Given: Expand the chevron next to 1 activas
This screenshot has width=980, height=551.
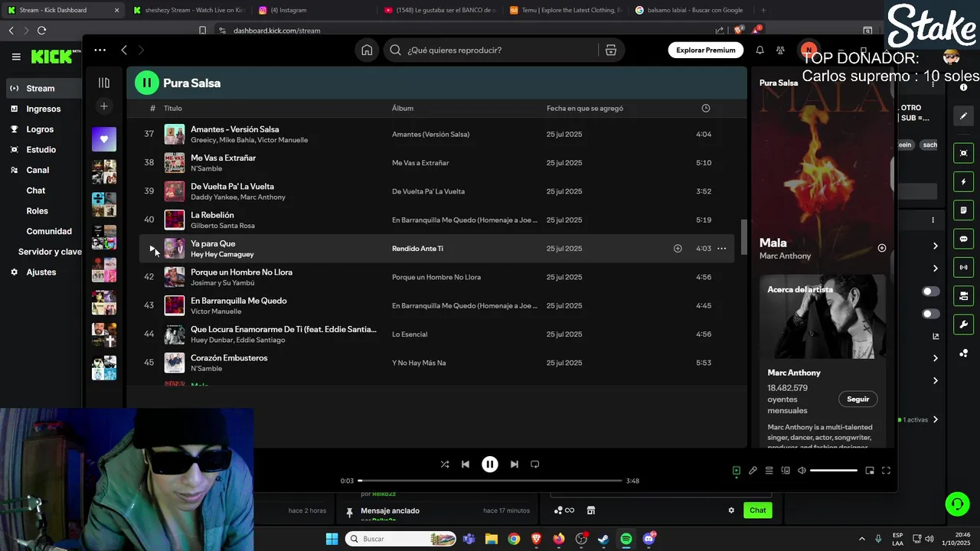Looking at the screenshot, I should (935, 419).
